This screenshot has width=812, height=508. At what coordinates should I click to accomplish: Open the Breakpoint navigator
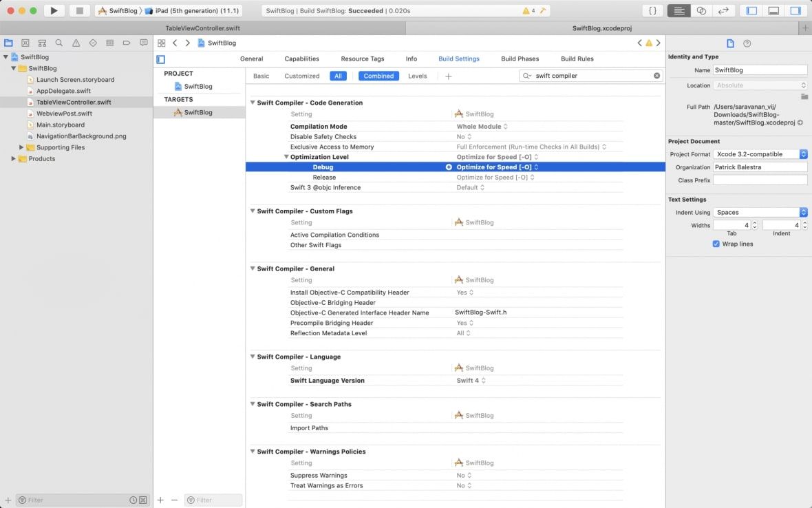tap(127, 43)
